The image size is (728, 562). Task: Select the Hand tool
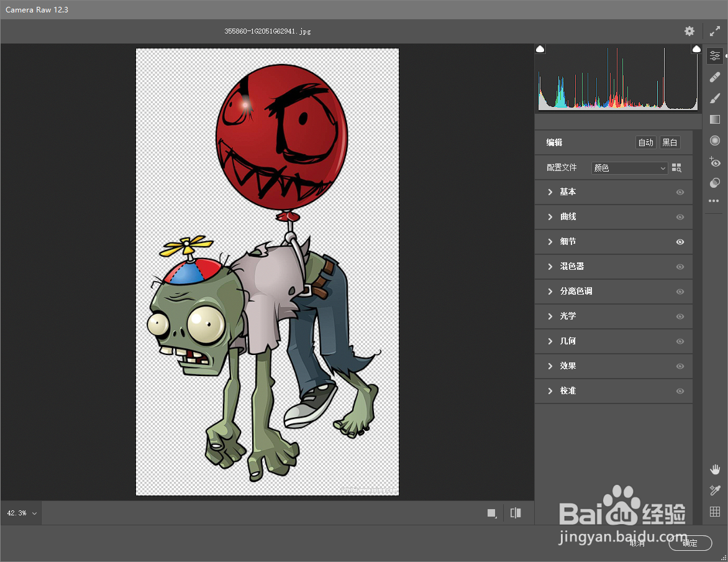click(715, 469)
